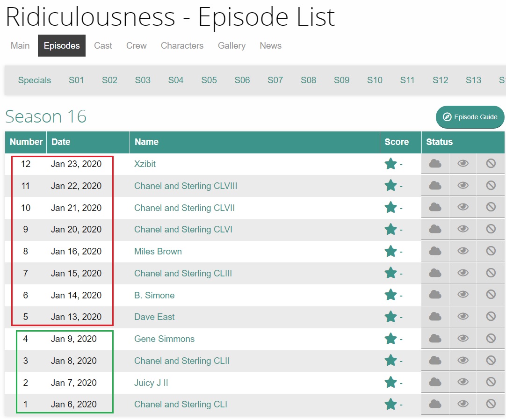This screenshot has width=506, height=420.
Task: Skip the Gene Simmons episode
Action: (491, 338)
